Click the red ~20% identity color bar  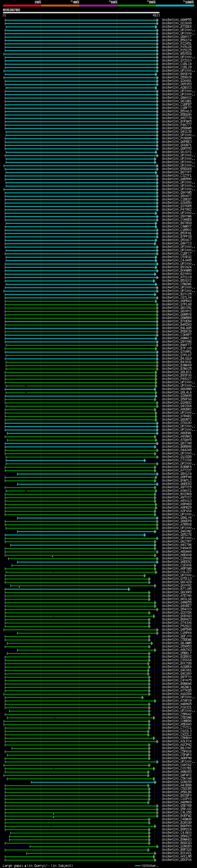tap(22, 6)
